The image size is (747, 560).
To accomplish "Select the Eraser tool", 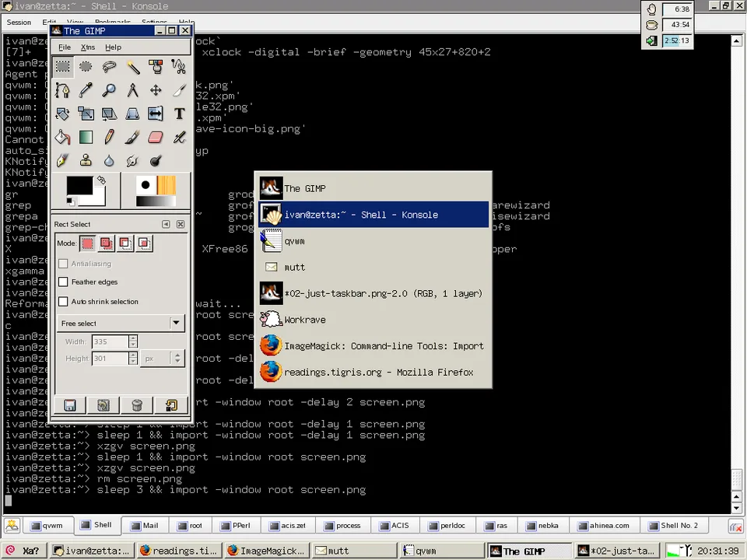I will [x=156, y=137].
